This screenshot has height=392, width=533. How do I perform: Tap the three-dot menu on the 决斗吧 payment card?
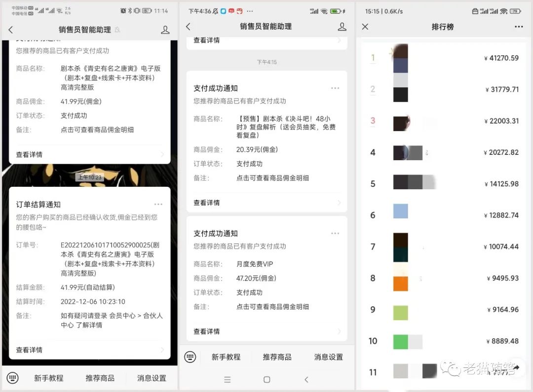coord(335,88)
